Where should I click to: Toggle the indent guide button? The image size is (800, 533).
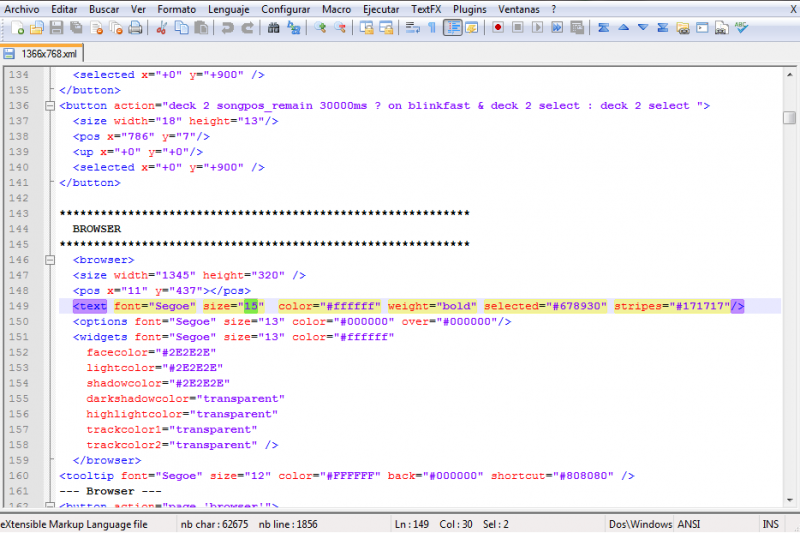point(453,28)
